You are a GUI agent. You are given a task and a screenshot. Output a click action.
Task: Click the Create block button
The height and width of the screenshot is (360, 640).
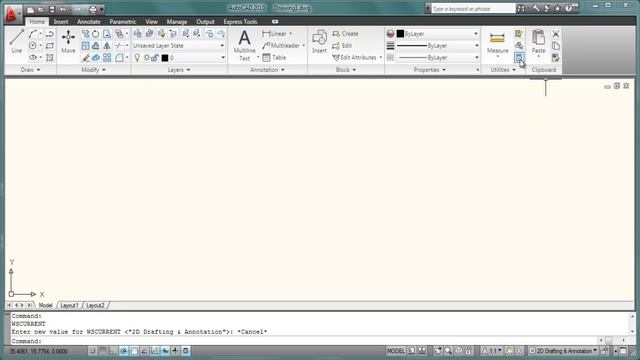pos(346,34)
